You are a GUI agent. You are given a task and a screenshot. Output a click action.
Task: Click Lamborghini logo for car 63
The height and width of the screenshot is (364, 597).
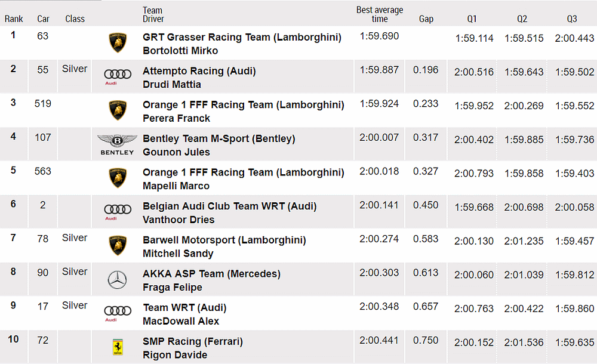tap(118, 43)
